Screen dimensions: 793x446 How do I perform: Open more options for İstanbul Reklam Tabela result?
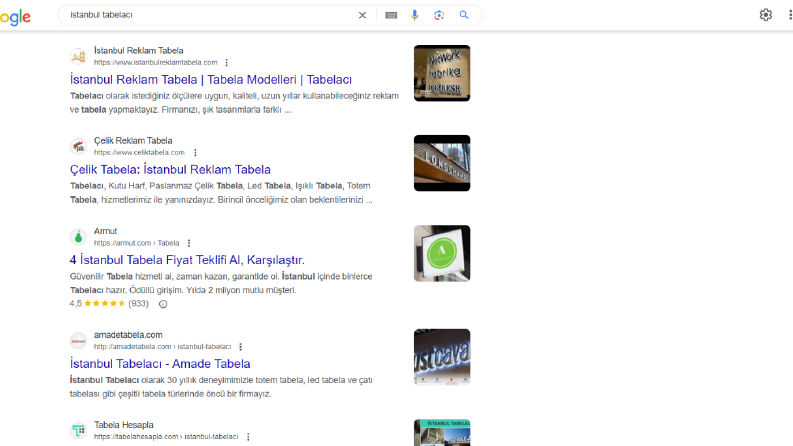coord(227,63)
